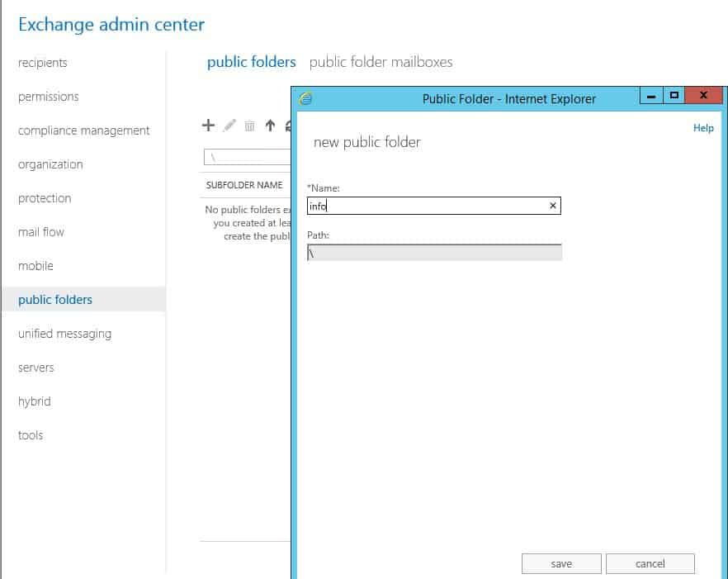The width and height of the screenshot is (728, 579).
Task: Click the pencil edit icon in toolbar
Action: tap(229, 126)
